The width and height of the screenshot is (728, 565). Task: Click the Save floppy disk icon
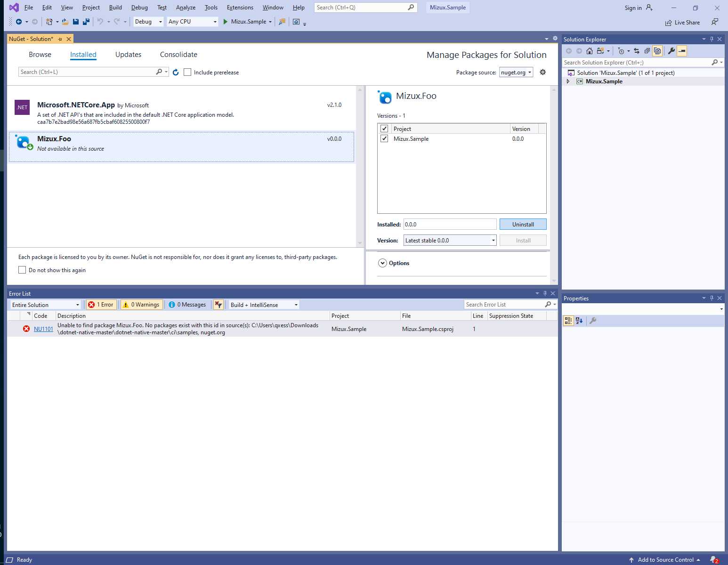(x=76, y=22)
